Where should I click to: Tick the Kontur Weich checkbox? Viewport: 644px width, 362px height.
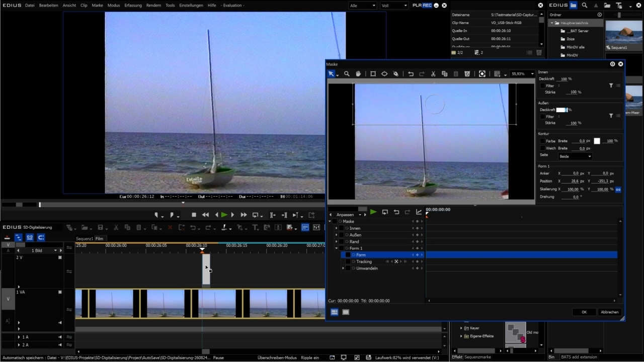tap(542, 148)
